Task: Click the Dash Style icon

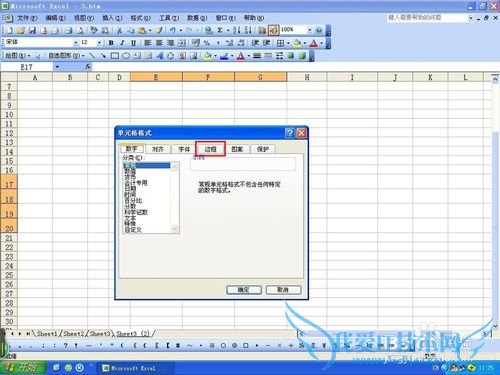Action: (268, 56)
